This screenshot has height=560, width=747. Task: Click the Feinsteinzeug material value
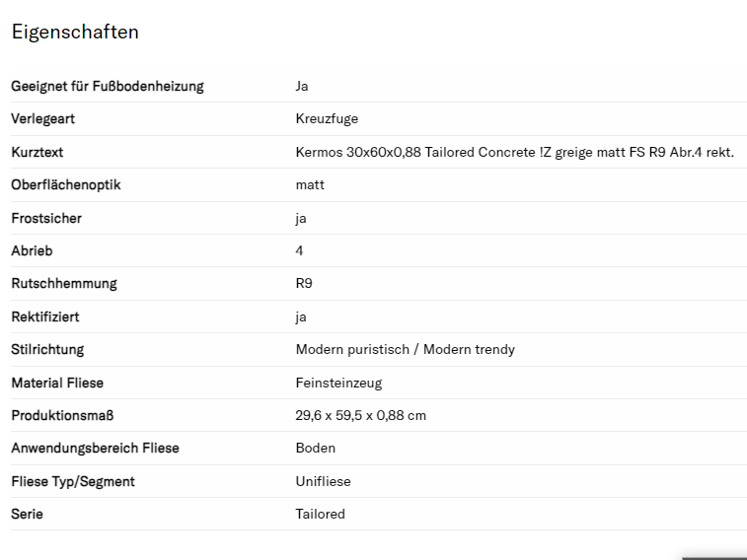pos(338,383)
